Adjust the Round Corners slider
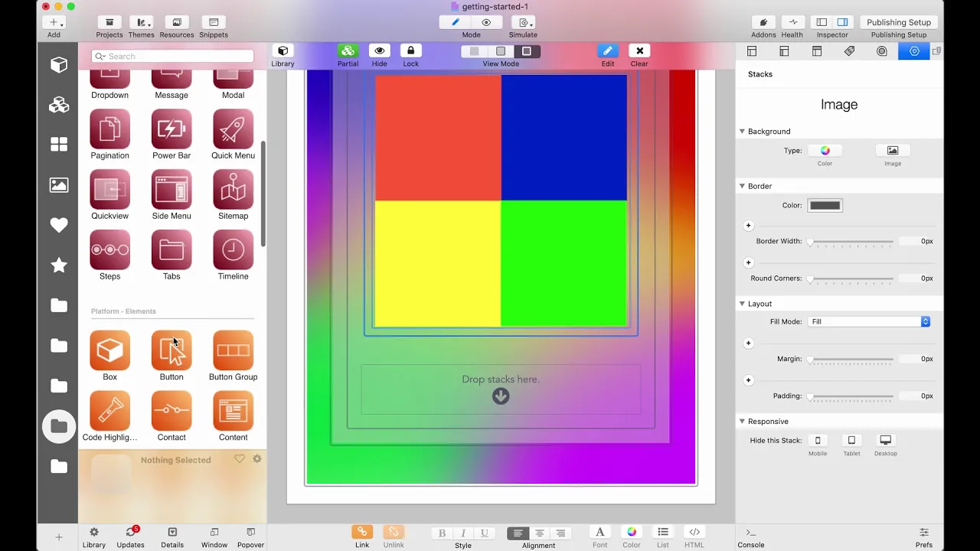 851,279
